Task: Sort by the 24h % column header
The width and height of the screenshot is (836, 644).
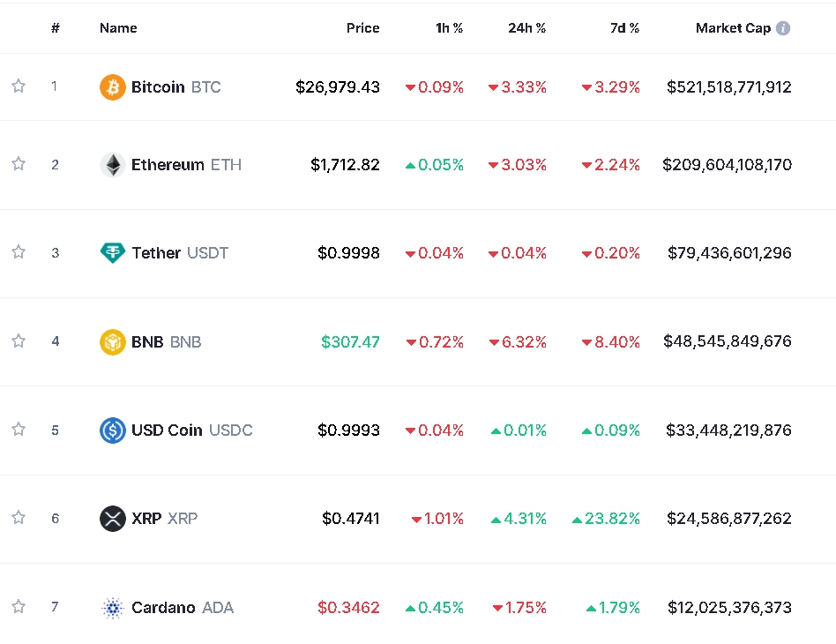Action: 526,28
